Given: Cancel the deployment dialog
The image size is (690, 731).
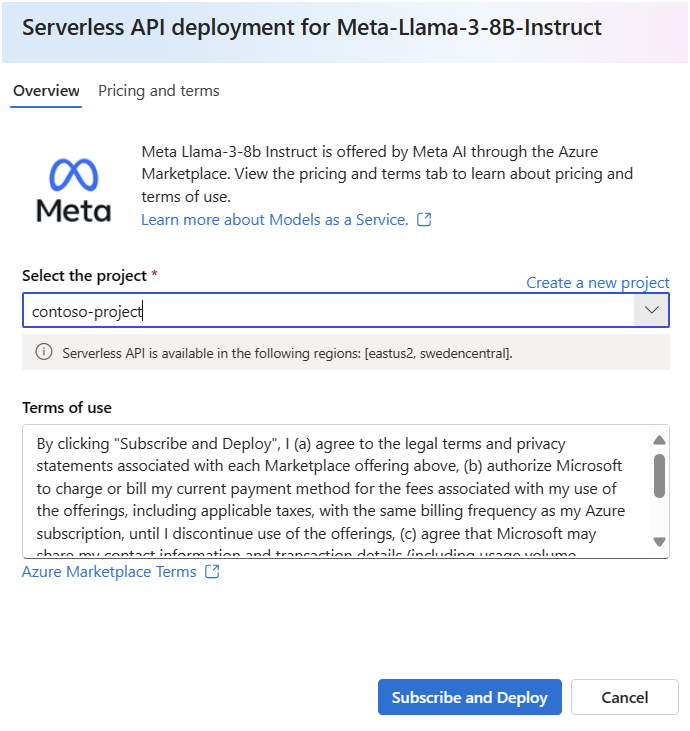Looking at the screenshot, I should pyautogui.click(x=624, y=697).
